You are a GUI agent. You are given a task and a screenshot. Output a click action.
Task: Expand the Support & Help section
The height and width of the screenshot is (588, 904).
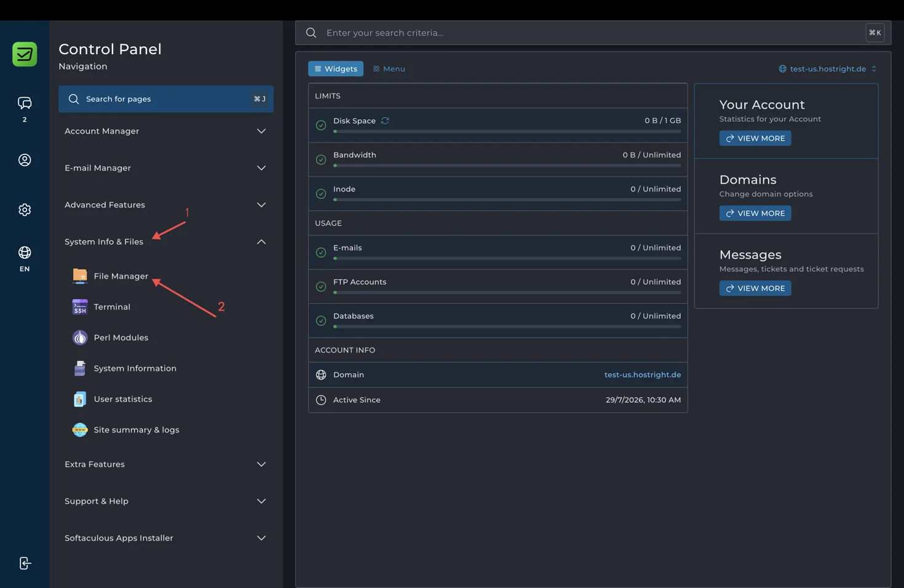[x=165, y=501]
